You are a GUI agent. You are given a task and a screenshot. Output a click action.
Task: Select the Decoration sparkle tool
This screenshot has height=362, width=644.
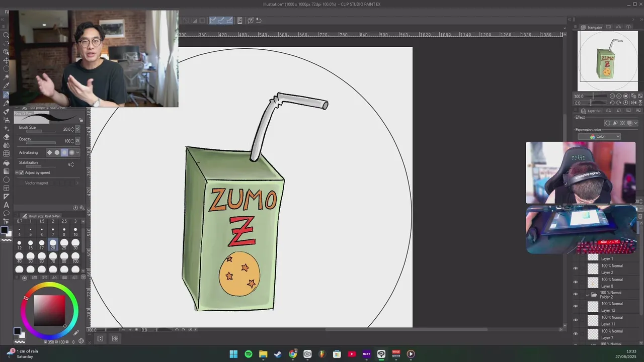tap(6, 128)
